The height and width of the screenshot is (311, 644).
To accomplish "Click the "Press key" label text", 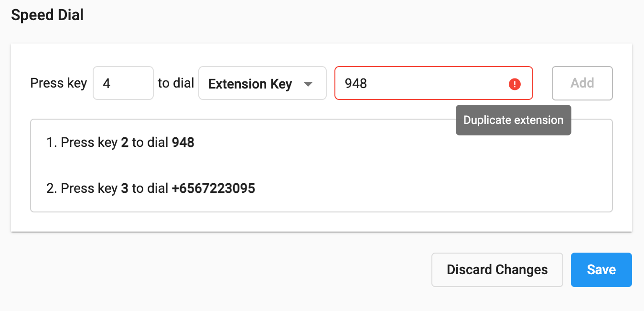I will [x=59, y=83].
